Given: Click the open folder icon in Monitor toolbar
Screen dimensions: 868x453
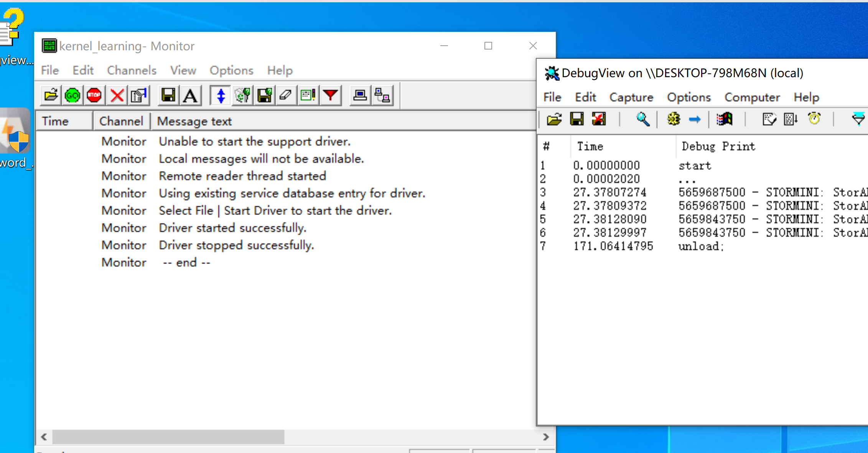Looking at the screenshot, I should pyautogui.click(x=51, y=95).
